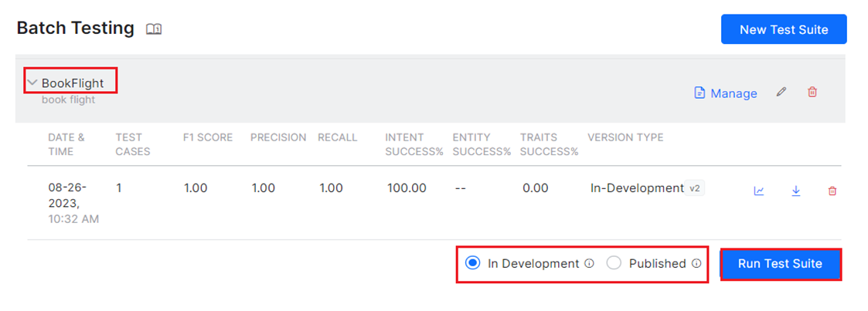Click the F1 Score column header
The height and width of the screenshot is (311, 868).
tap(206, 137)
